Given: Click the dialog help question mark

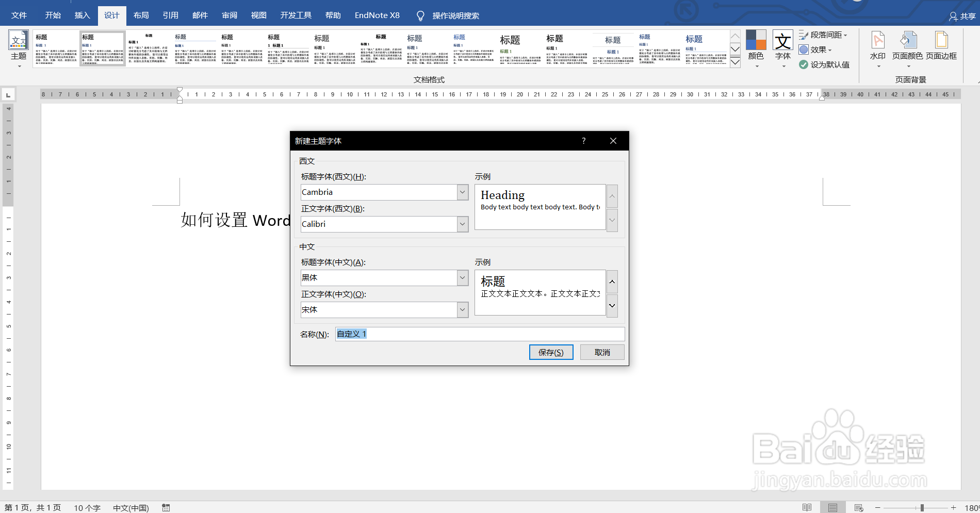Looking at the screenshot, I should (x=583, y=141).
